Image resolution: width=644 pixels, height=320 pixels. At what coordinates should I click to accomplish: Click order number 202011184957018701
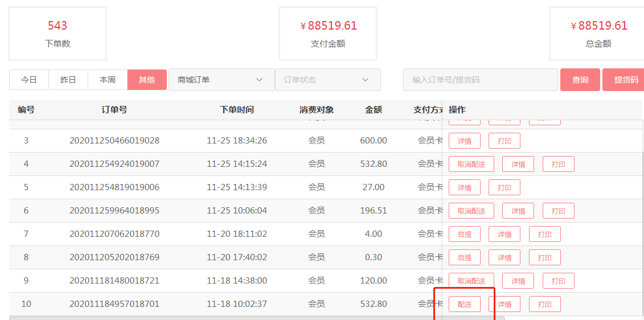(x=114, y=305)
